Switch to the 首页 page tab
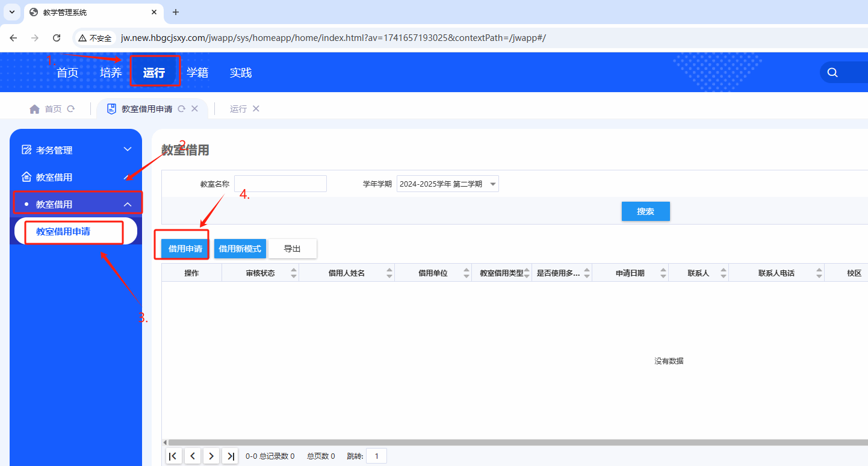868x466 pixels. pos(53,109)
